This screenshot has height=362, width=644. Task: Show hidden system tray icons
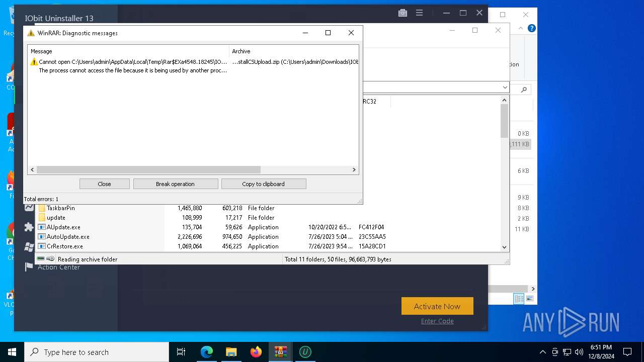click(542, 352)
